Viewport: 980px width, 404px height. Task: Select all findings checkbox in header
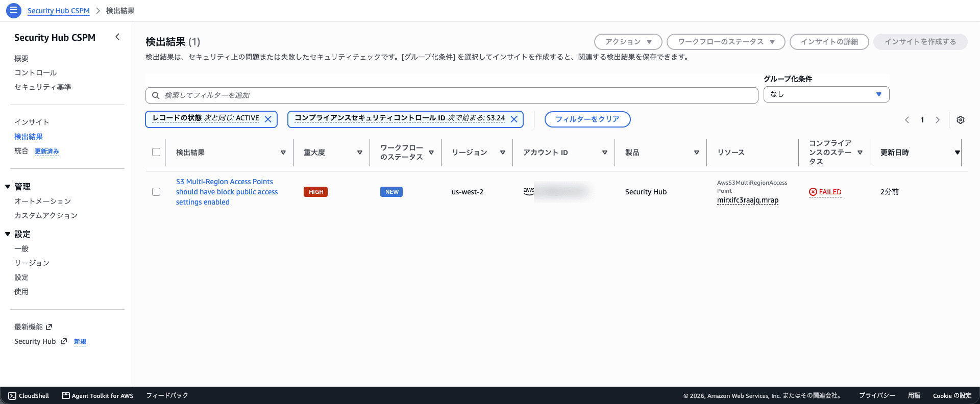pyautogui.click(x=156, y=152)
